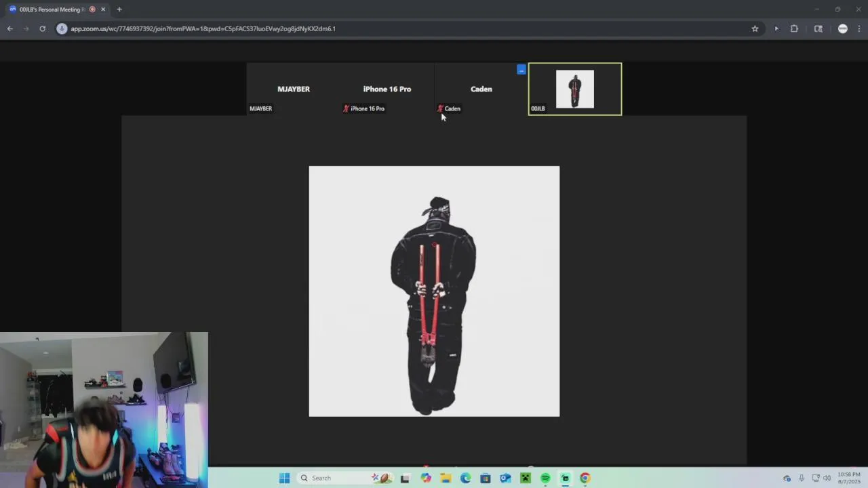868x488 pixels.
Task: Open Streamlabs app from the taskbar
Action: pos(566,478)
